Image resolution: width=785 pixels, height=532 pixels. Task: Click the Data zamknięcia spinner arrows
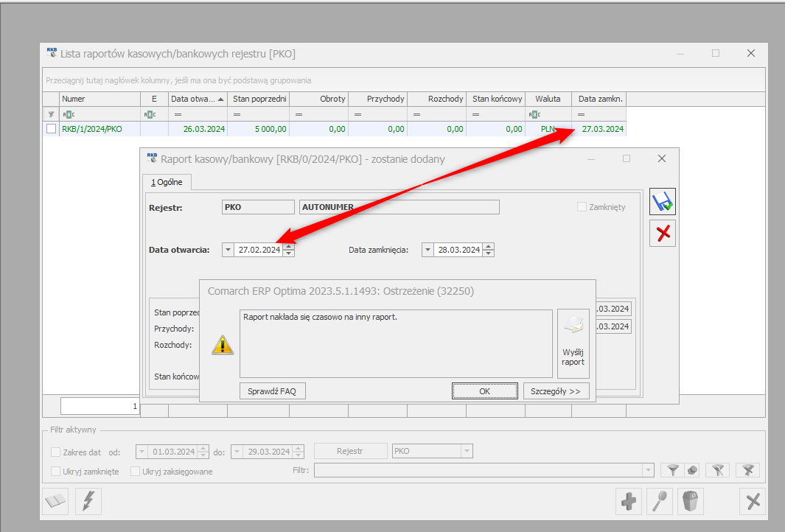tap(489, 250)
